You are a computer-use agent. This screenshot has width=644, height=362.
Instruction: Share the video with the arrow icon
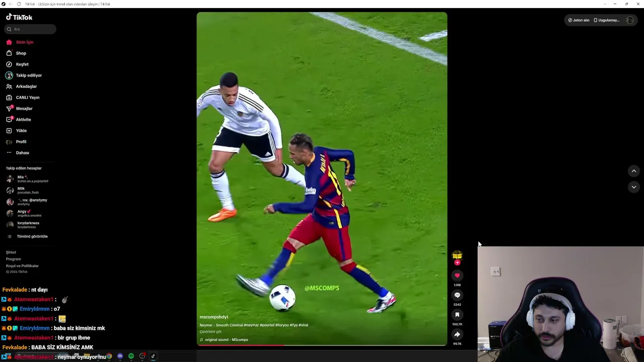(457, 334)
